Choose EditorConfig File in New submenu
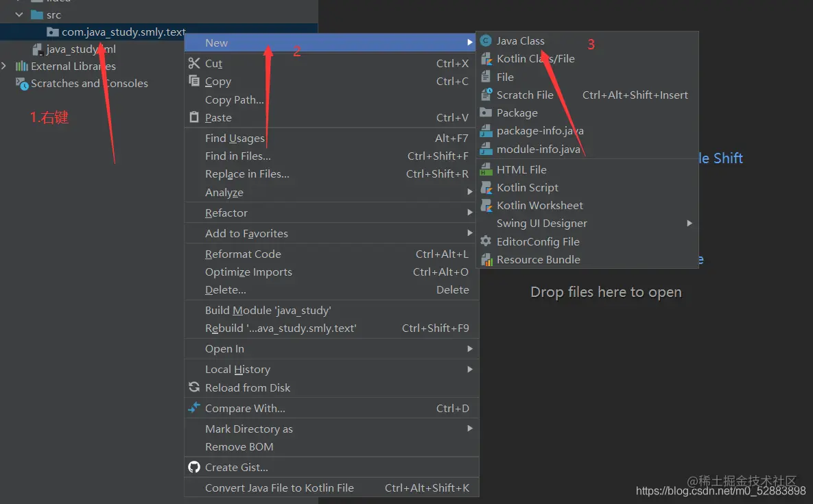The height and width of the screenshot is (504, 813). (x=587, y=241)
